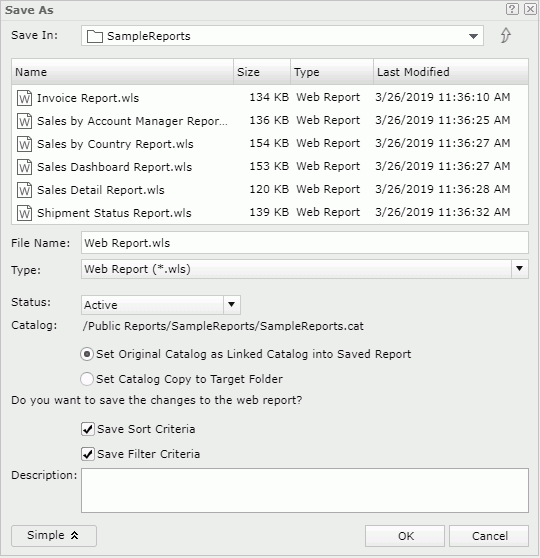Viewport: 540px width, 558px height.
Task: Sort files by the Size column header
Action: tap(262, 72)
